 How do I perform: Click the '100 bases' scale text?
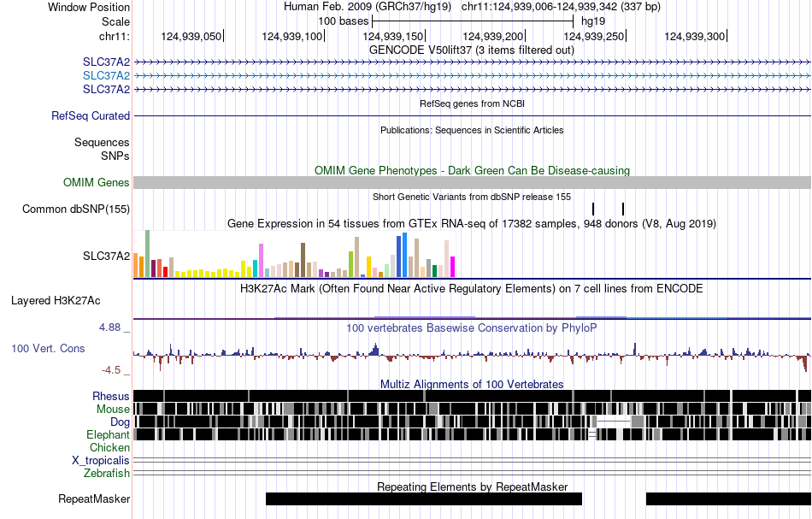click(x=344, y=21)
